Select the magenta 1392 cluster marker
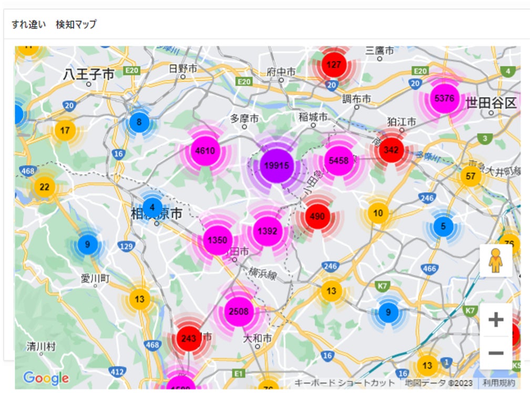 pyautogui.click(x=268, y=231)
